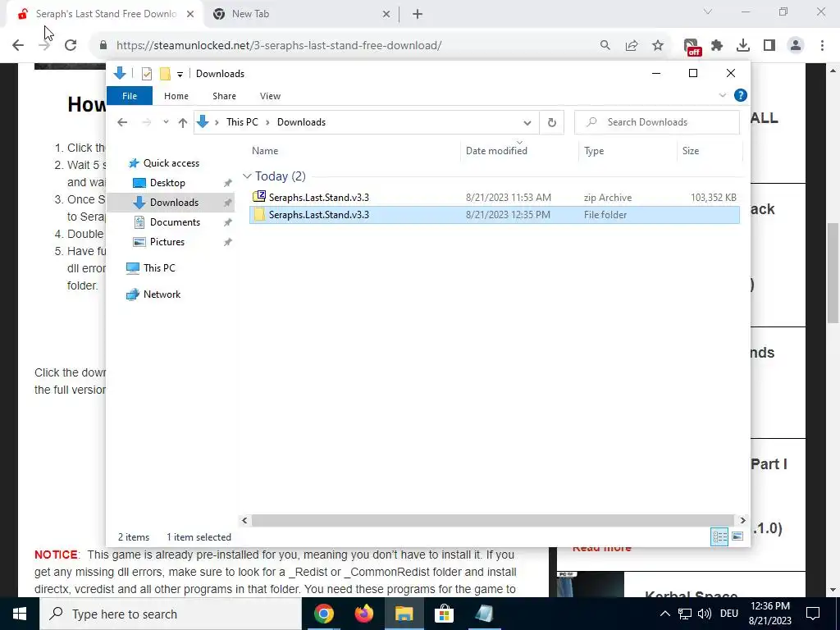This screenshot has width=840, height=630.
Task: Open Firefox from the taskbar
Action: click(x=363, y=614)
